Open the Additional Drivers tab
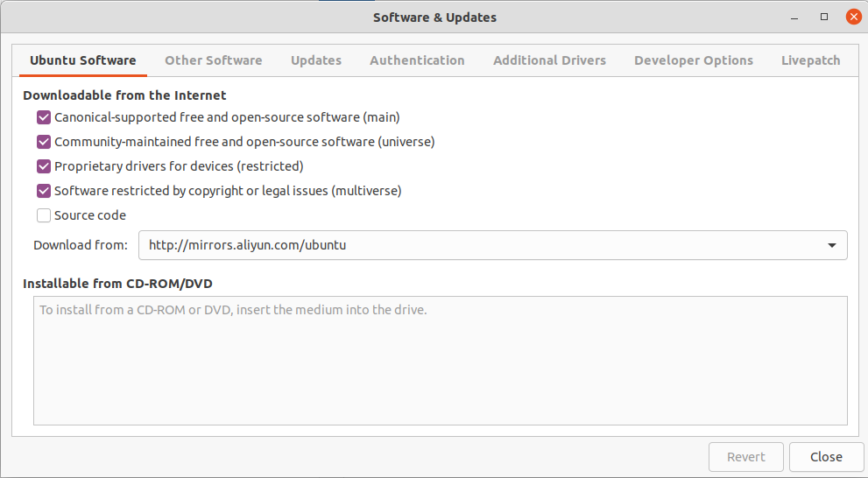The image size is (868, 478). (549, 60)
